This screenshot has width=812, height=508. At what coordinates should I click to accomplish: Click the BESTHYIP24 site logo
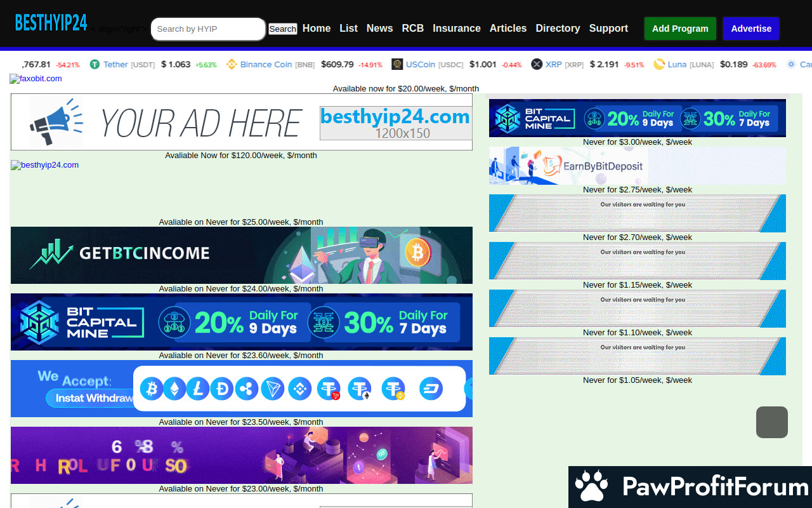tap(51, 23)
